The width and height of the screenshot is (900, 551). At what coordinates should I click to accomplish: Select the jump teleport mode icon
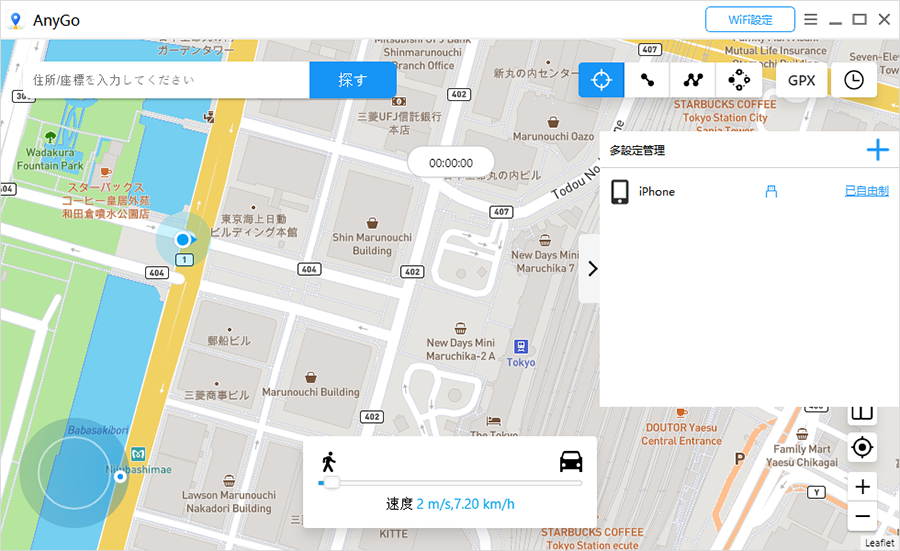pyautogui.click(x=738, y=80)
